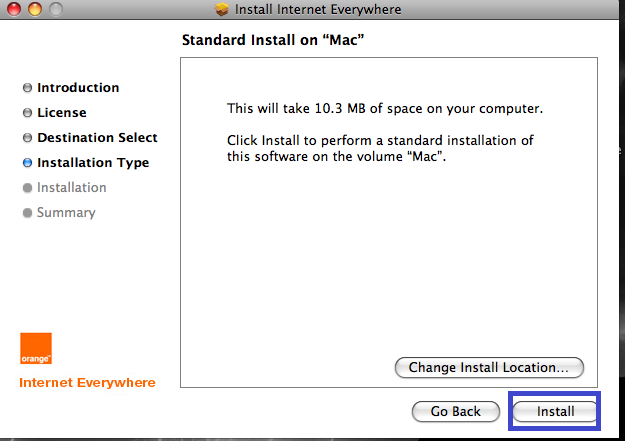Select the License step label
Screen dimensions: 625x441
click(62, 112)
